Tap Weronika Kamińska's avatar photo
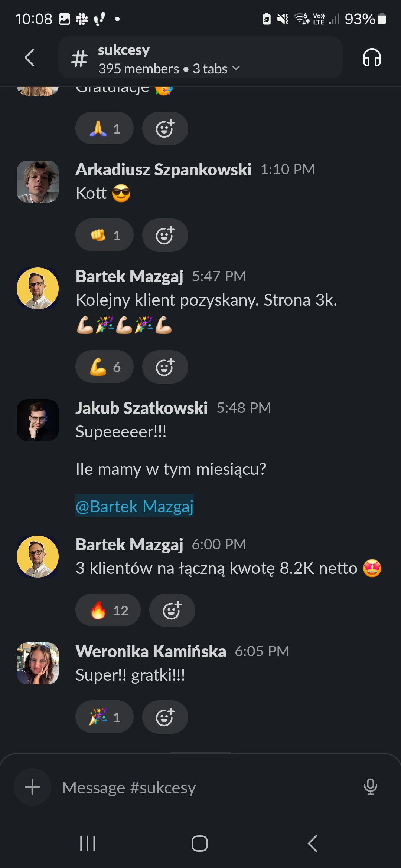The width and height of the screenshot is (401, 868). 38,663
